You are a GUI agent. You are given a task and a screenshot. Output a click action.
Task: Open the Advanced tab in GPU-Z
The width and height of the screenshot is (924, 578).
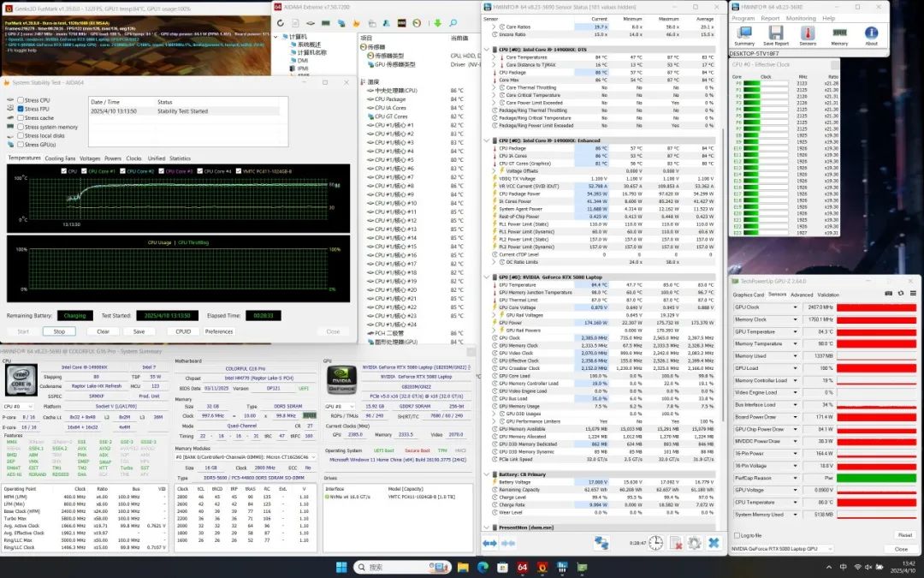pyautogui.click(x=802, y=295)
